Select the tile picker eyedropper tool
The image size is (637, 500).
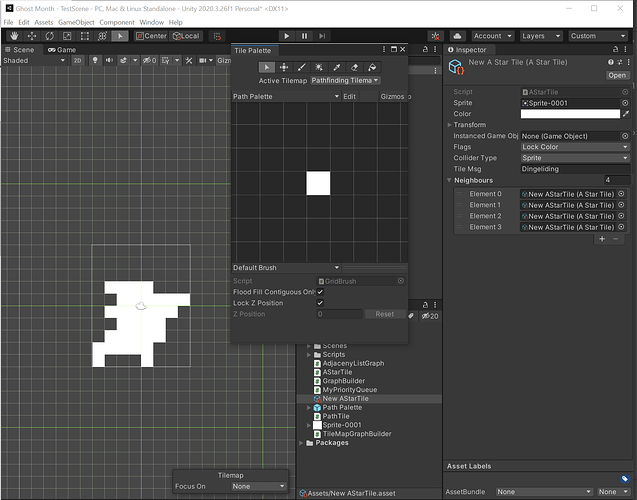pos(336,67)
